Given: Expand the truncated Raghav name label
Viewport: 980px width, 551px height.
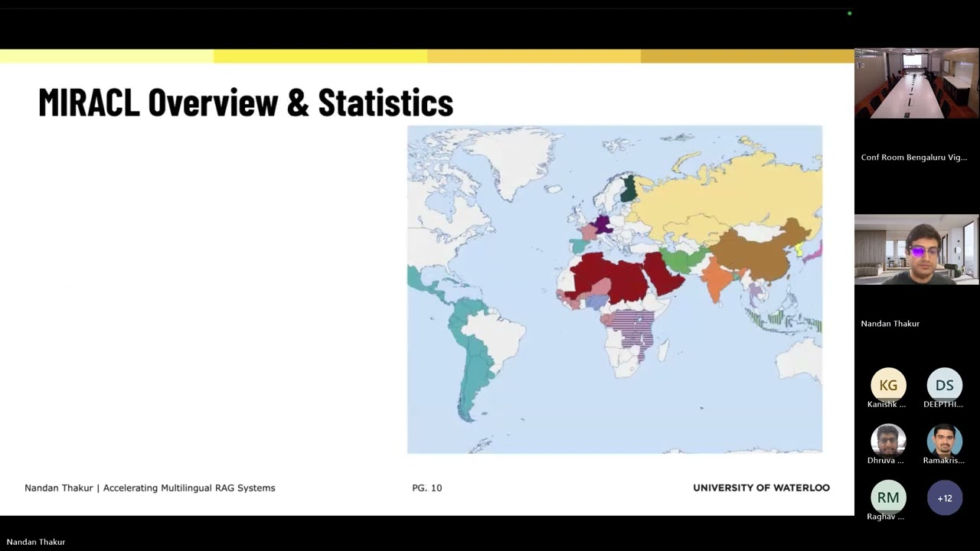Looking at the screenshot, I should point(885,516).
